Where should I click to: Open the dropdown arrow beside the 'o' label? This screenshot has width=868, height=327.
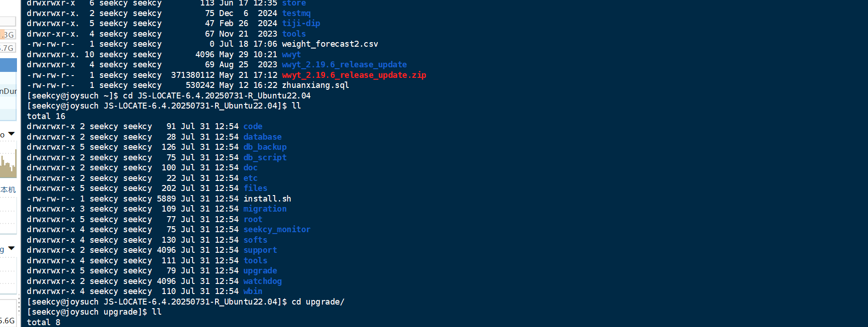(x=11, y=134)
